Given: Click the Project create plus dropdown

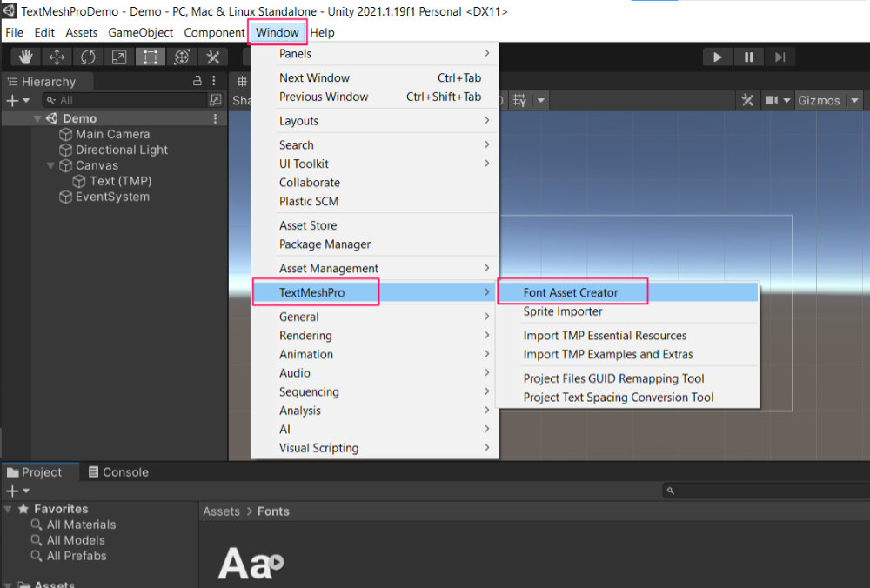Looking at the screenshot, I should point(17,491).
